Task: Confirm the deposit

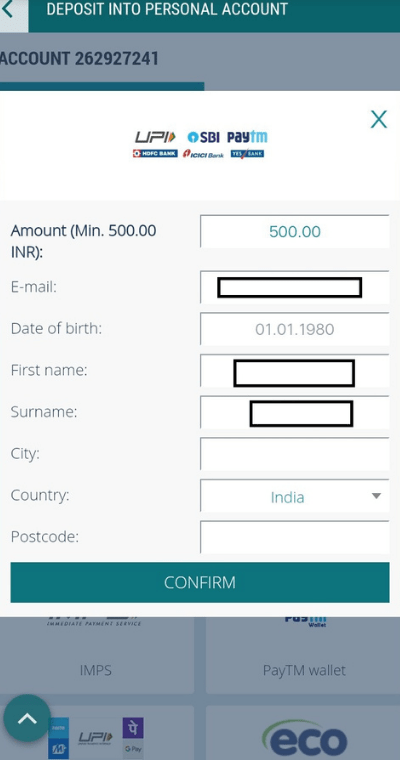Action: tap(200, 583)
